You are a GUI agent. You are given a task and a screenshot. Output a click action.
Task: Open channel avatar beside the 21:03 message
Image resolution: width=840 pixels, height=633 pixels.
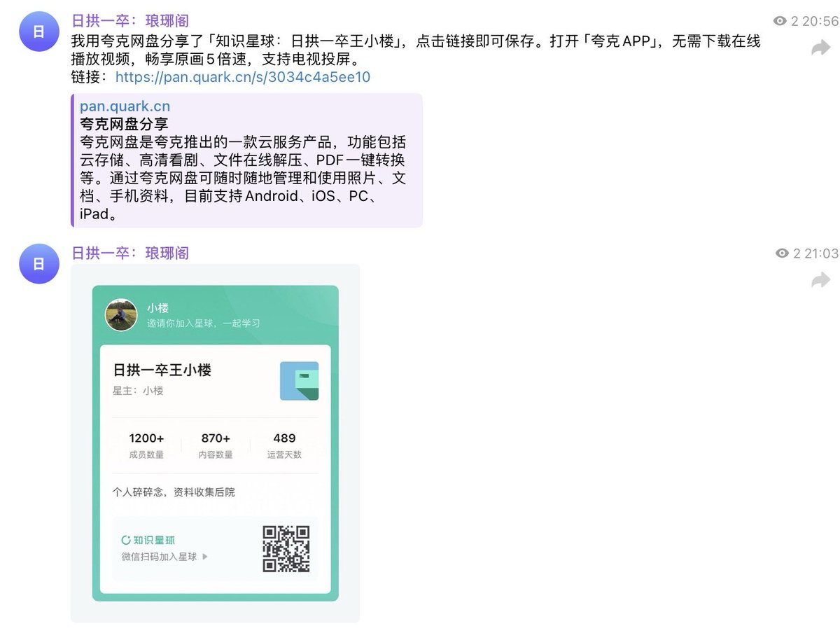pyautogui.click(x=39, y=264)
